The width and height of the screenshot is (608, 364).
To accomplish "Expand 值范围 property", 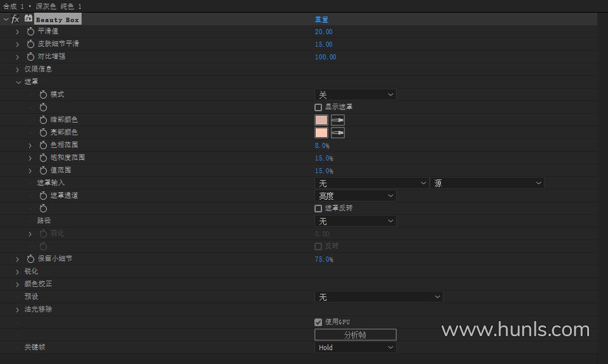I will click(30, 171).
